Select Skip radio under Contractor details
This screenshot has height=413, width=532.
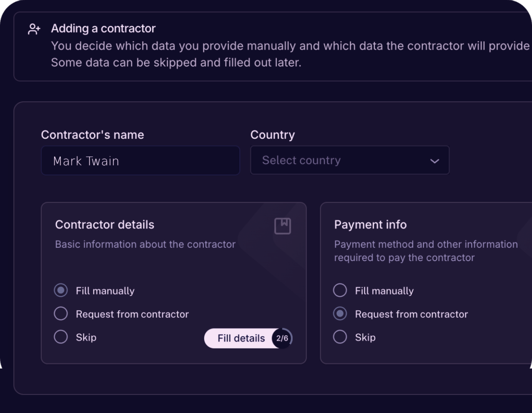tap(61, 337)
